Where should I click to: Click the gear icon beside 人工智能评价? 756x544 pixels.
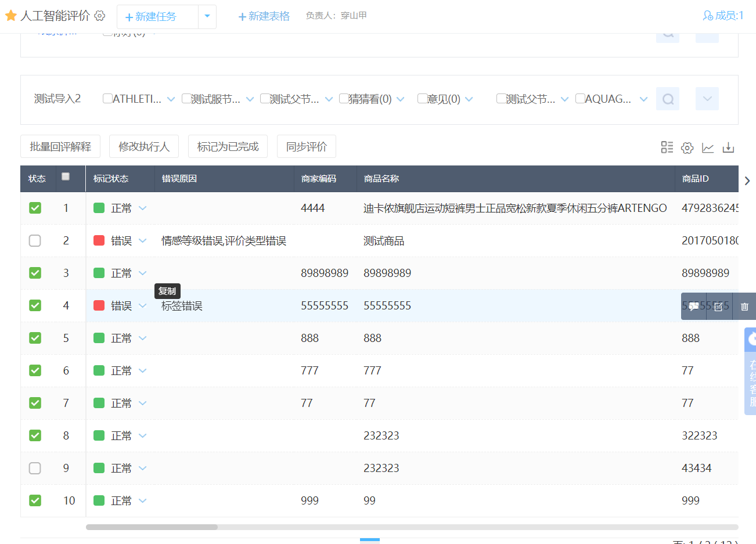pyautogui.click(x=100, y=16)
